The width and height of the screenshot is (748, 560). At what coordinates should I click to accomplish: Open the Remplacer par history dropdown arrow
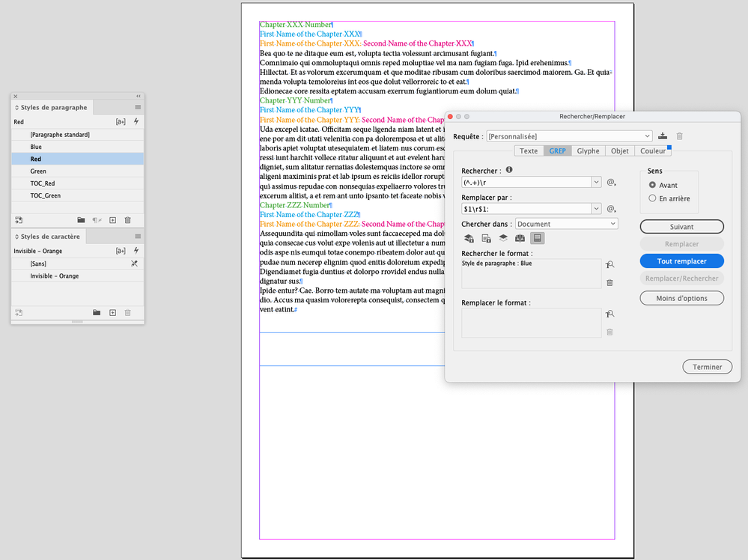(596, 209)
